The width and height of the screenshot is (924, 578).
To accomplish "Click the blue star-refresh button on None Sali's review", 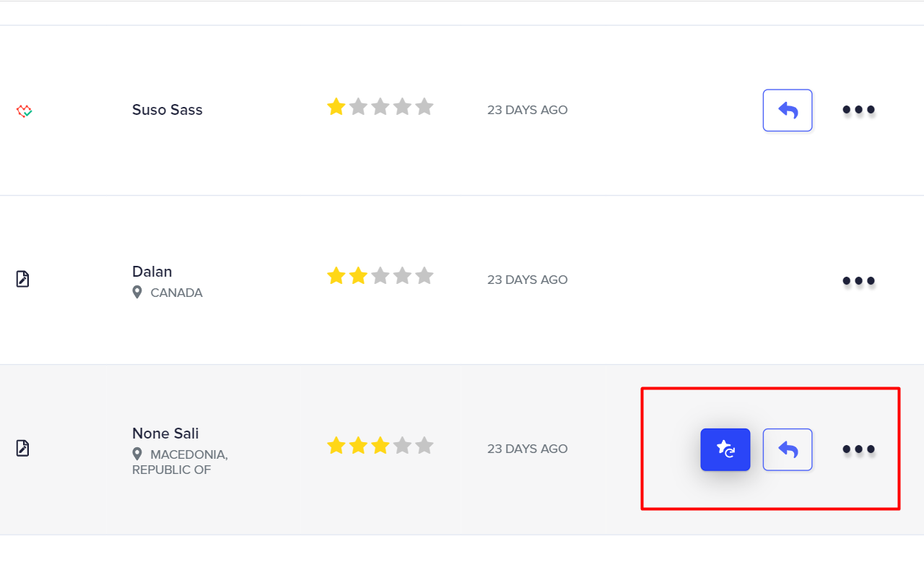I will 725,449.
